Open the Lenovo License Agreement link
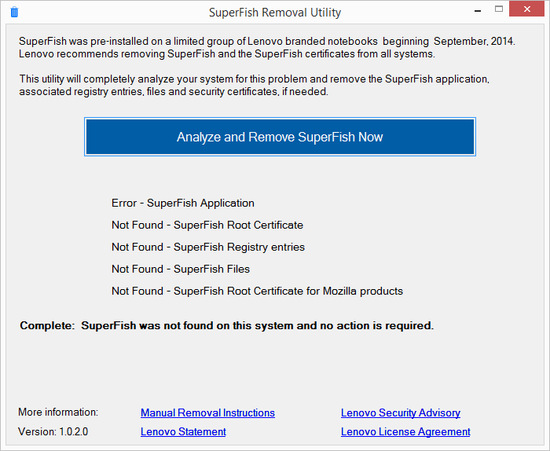 pyautogui.click(x=405, y=432)
